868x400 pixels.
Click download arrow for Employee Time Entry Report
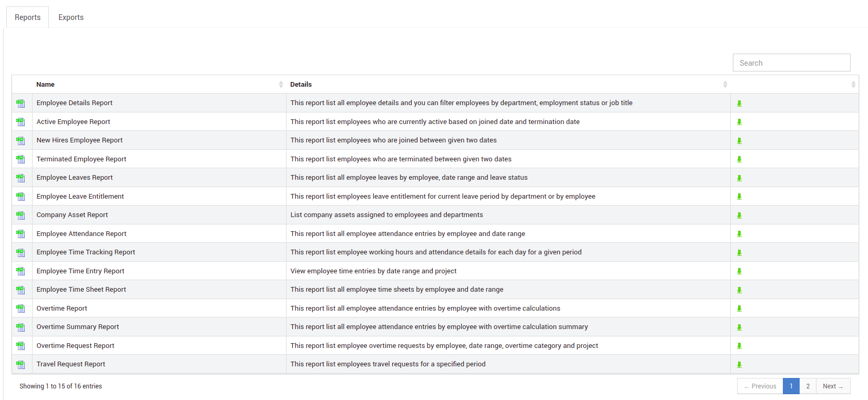tap(739, 271)
